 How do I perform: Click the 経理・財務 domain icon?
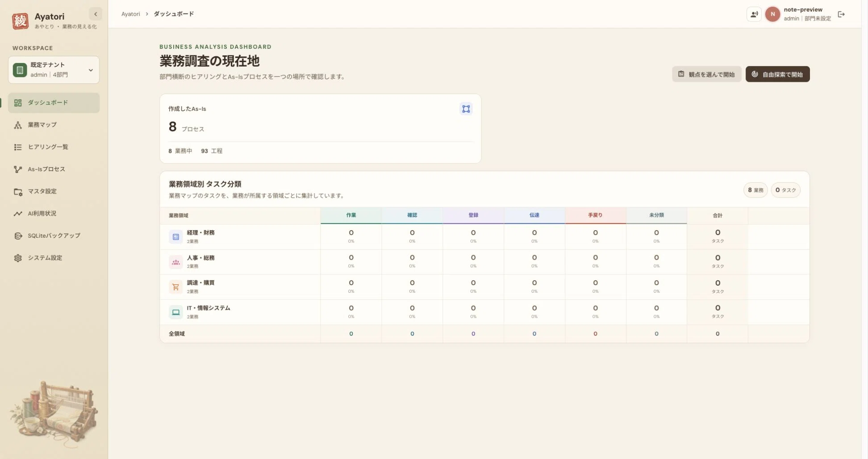[176, 237]
